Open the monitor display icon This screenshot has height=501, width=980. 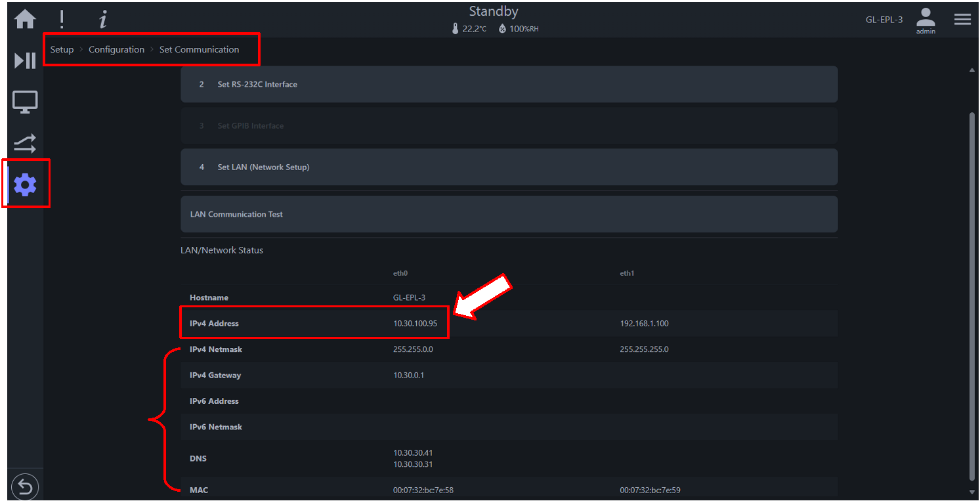click(x=25, y=102)
